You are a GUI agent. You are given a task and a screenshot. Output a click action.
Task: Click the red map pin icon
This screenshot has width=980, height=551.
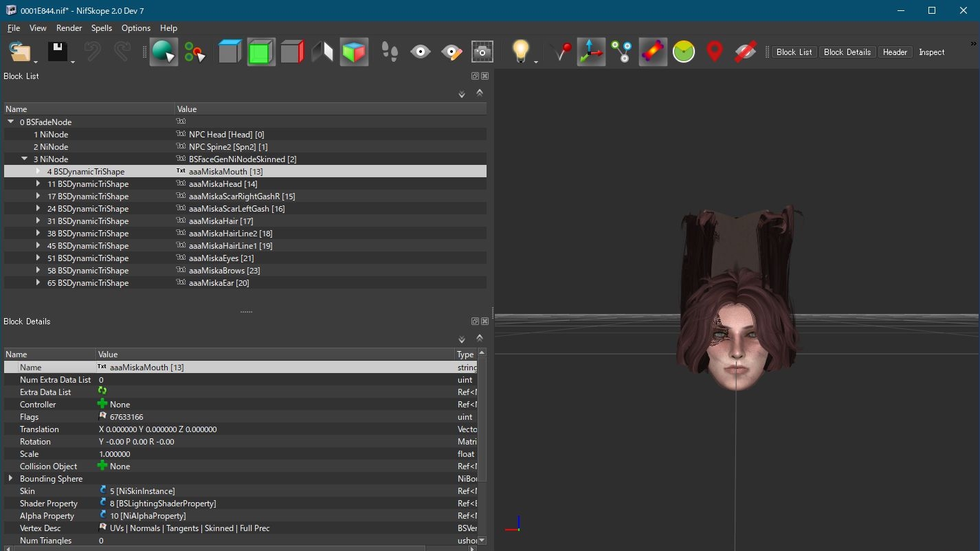715,52
